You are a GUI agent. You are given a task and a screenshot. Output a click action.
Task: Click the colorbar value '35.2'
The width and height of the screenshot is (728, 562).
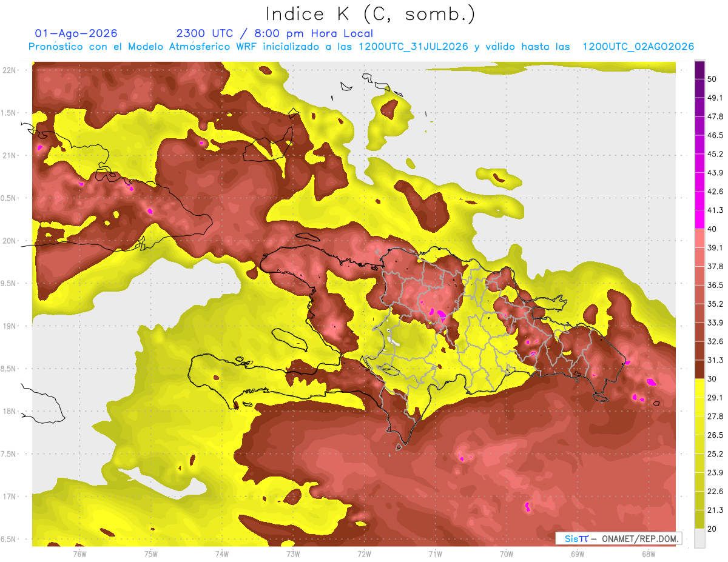[716, 304]
